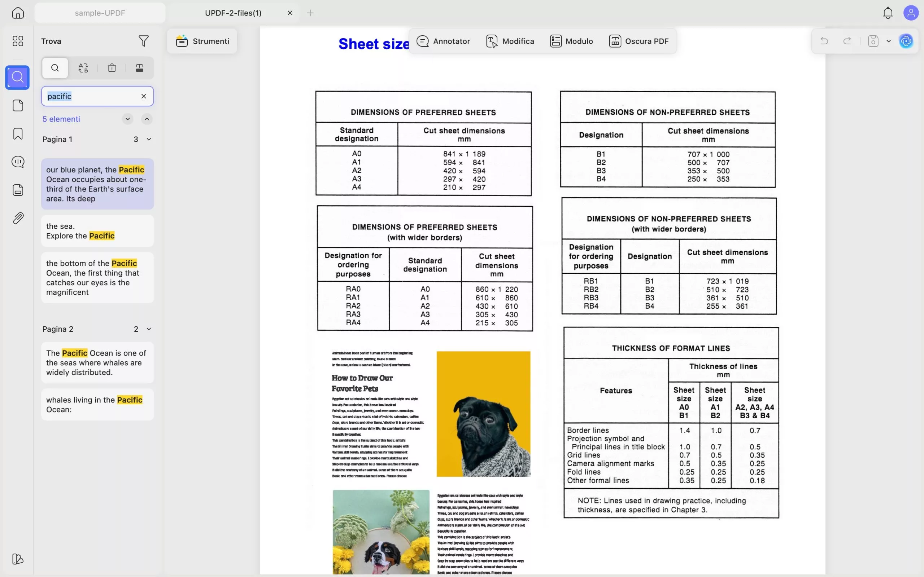Open the Annotator mode
The width and height of the screenshot is (924, 577).
tap(443, 41)
